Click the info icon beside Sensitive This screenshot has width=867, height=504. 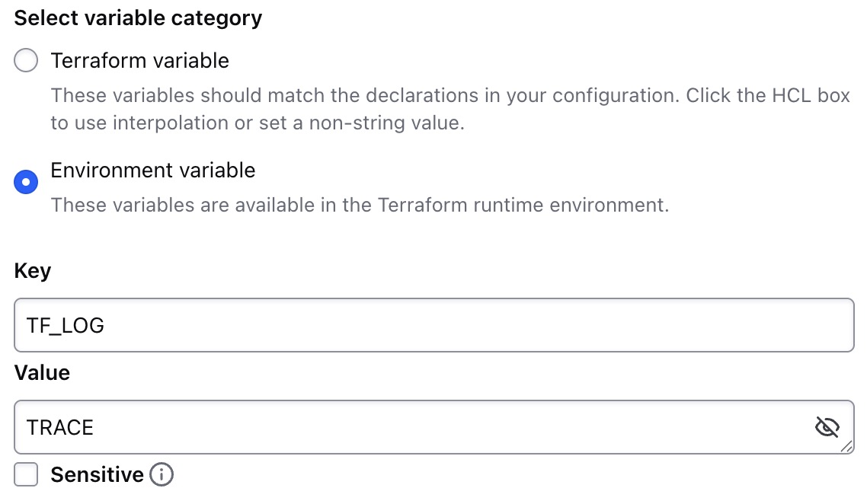point(162,475)
